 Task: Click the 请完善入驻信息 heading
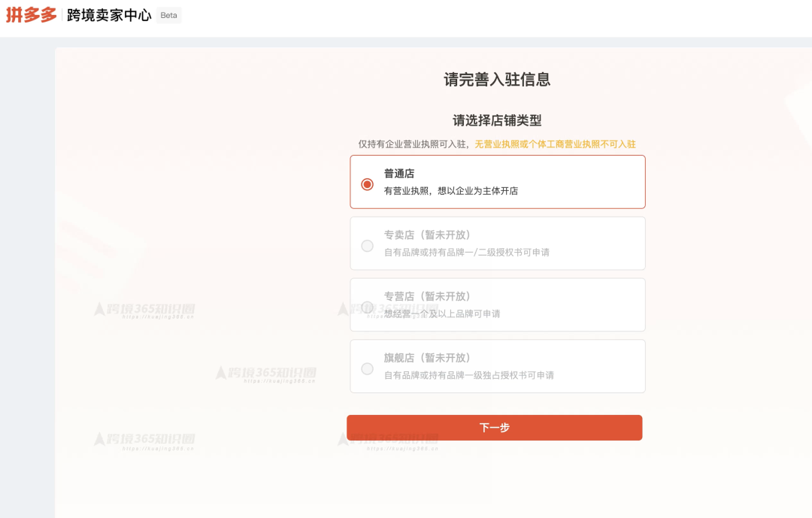coord(496,79)
